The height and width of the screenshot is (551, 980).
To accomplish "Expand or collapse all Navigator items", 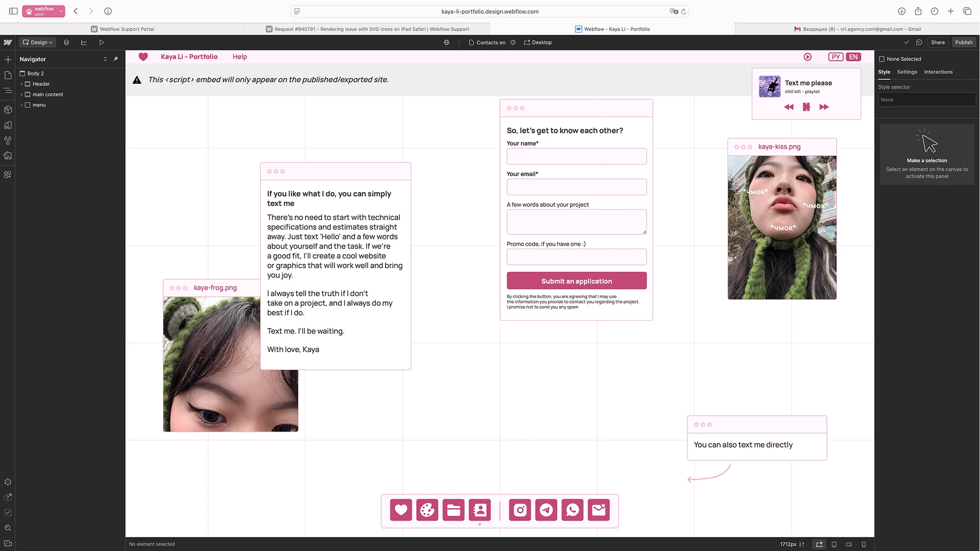I will click(x=105, y=59).
